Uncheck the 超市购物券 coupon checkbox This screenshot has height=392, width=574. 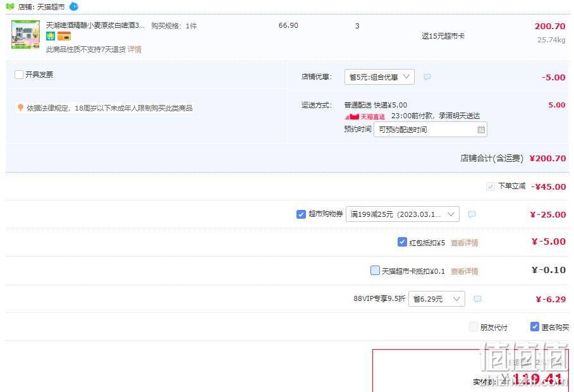click(301, 214)
